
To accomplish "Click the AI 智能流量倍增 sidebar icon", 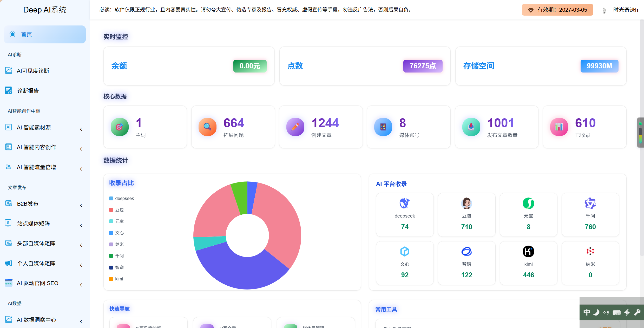I will (9, 167).
